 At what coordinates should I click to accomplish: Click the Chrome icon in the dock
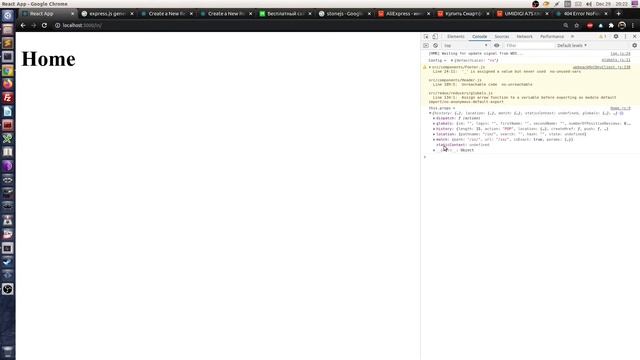[7, 71]
